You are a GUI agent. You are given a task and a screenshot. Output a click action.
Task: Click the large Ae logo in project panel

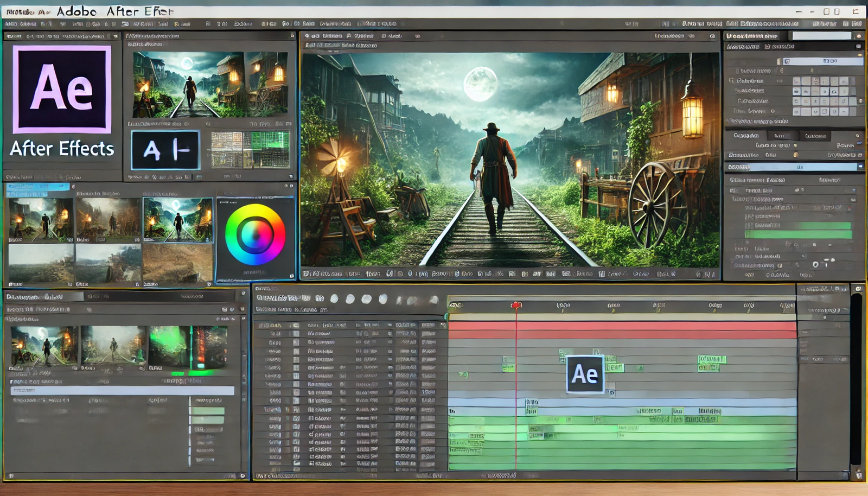coord(62,89)
